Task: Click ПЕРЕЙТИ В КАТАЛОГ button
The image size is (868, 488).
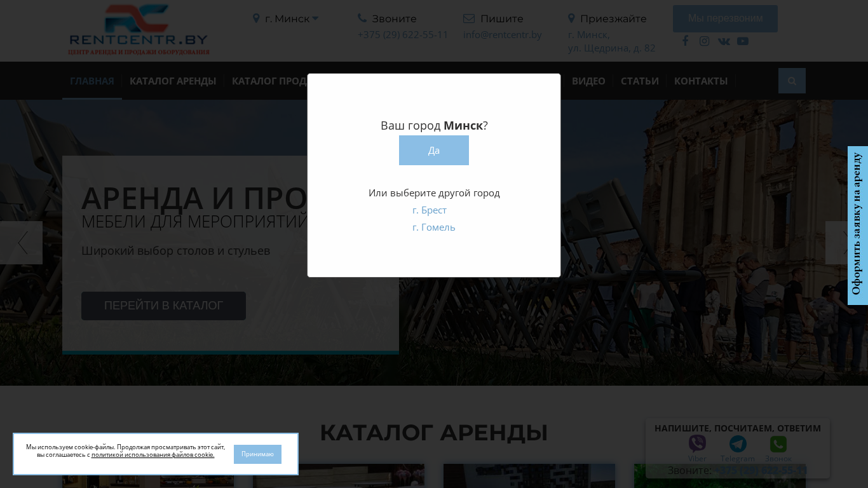Action: (163, 306)
